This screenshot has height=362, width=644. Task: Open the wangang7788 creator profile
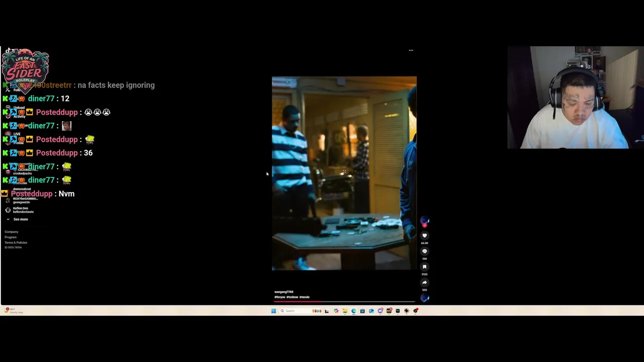pyautogui.click(x=284, y=292)
